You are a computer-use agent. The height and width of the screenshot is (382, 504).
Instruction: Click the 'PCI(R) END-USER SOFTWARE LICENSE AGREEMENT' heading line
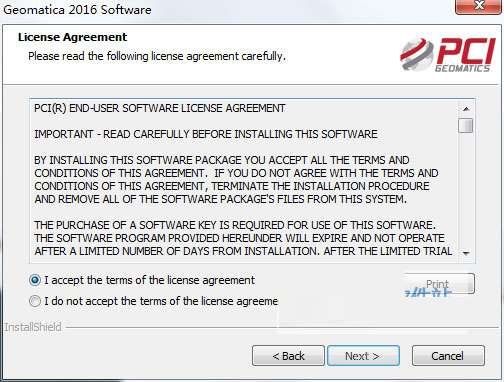[x=160, y=108]
